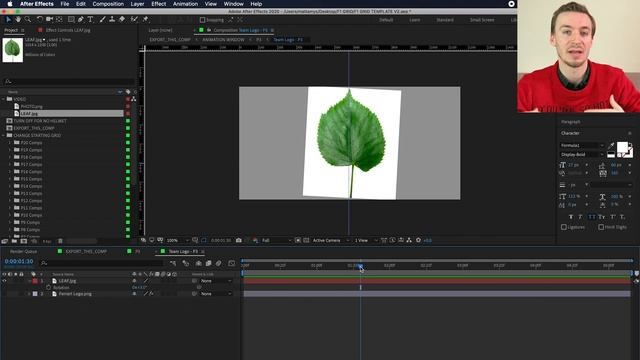
Task: Open the Full resolution dropdown
Action: [x=276, y=240]
